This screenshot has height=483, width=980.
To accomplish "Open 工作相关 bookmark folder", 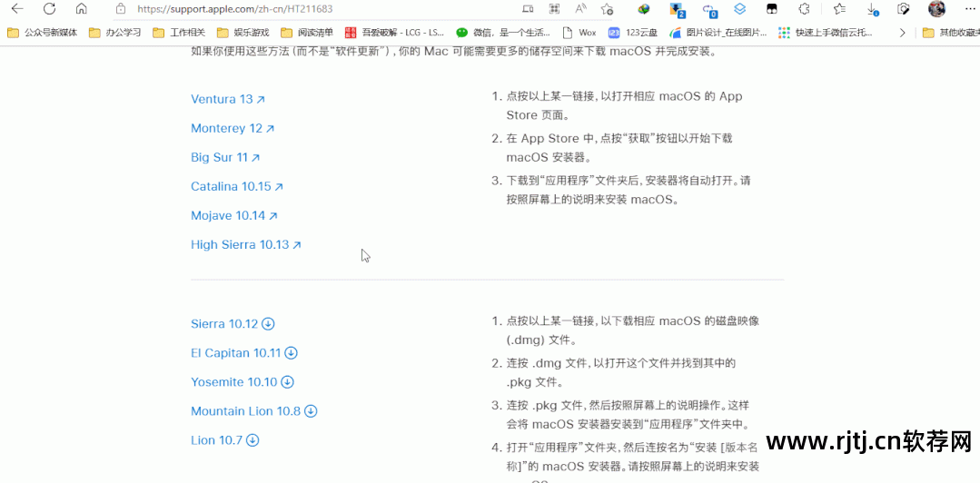I will tap(178, 33).
